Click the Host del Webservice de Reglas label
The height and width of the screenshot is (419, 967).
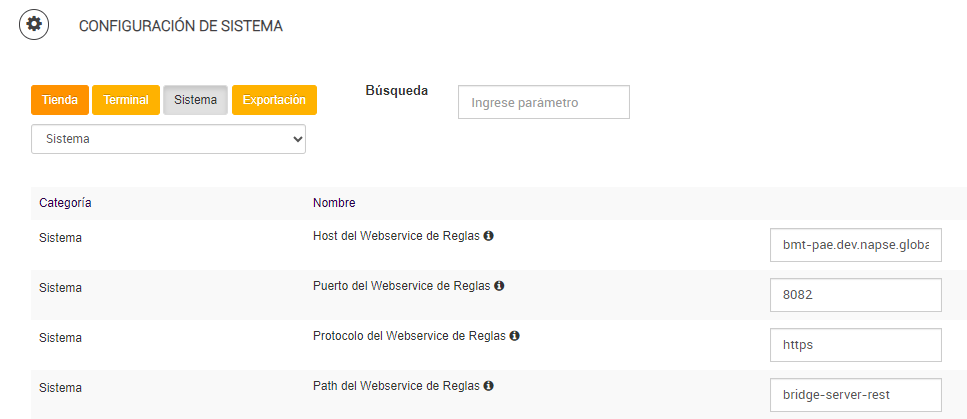[396, 237]
